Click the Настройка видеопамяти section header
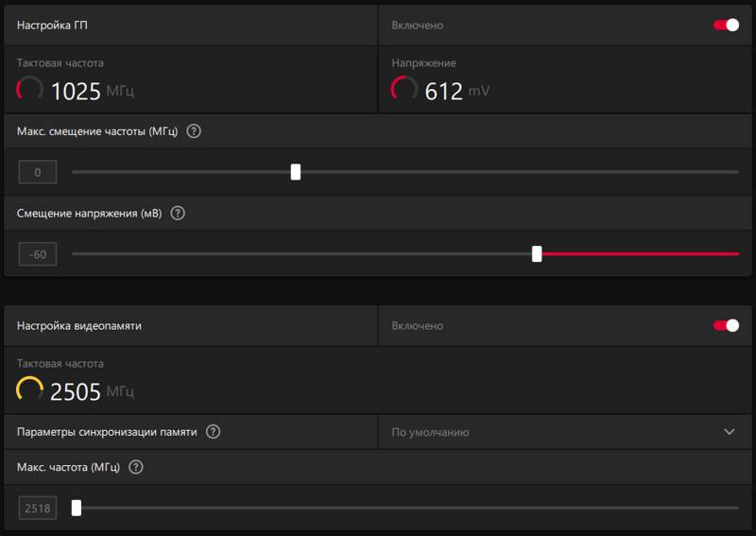The width and height of the screenshot is (756, 536). click(x=79, y=325)
